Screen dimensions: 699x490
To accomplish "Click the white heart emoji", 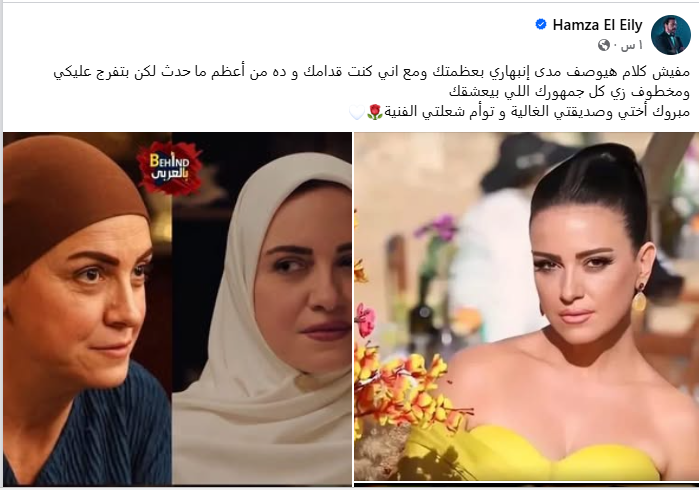I will (357, 112).
